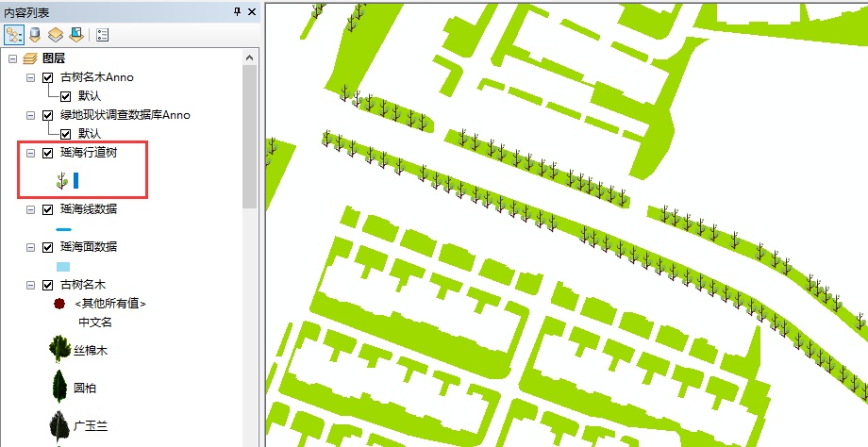Collapse the 瑶海线数据 layer
This screenshot has width=868, height=447.
pos(31,209)
